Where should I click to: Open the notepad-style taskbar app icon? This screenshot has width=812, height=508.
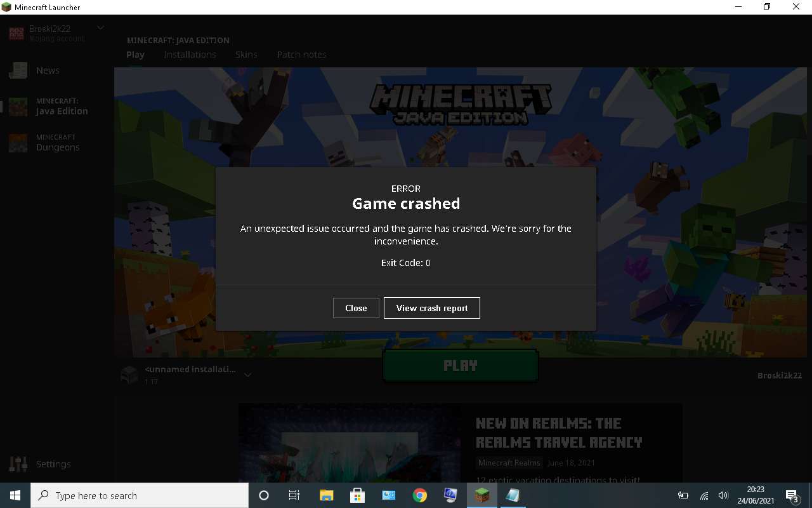[x=513, y=495]
